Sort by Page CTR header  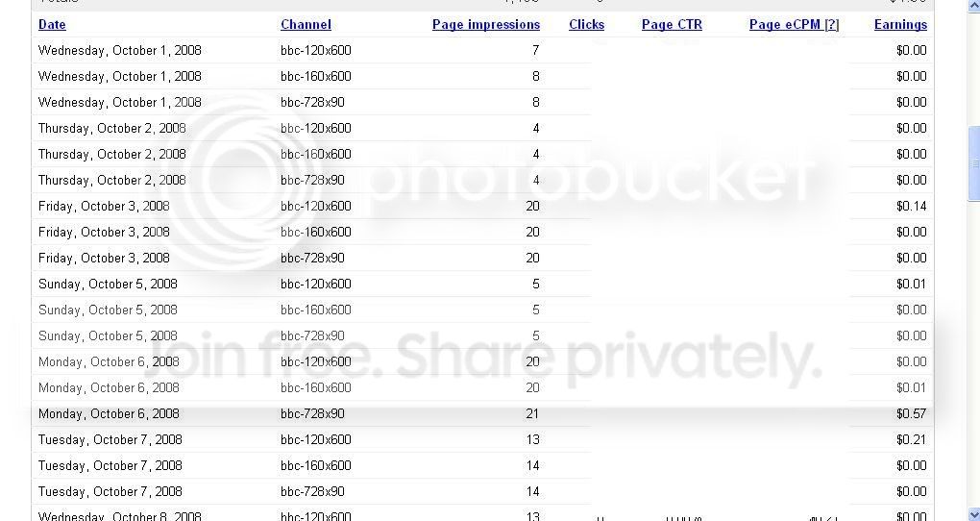(x=672, y=24)
